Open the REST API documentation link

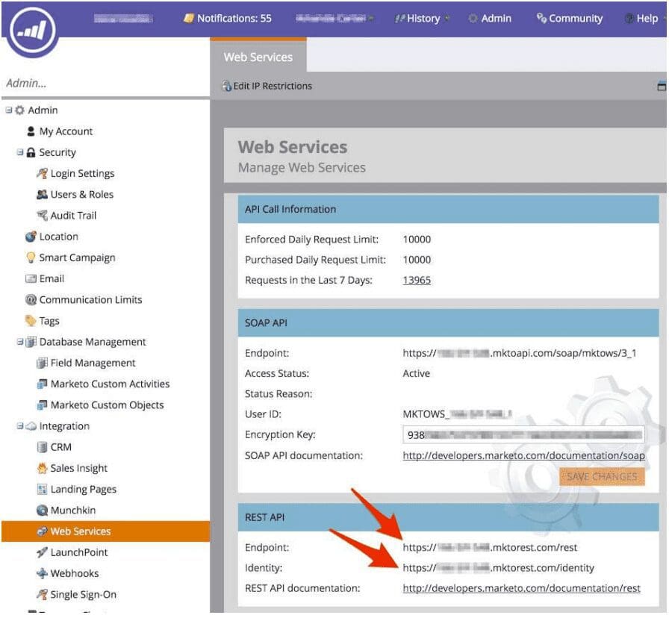(522, 588)
